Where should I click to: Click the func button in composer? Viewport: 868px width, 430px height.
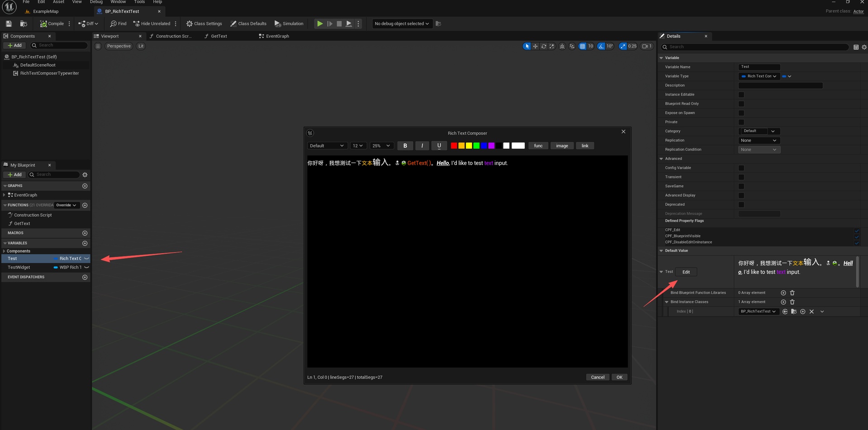click(x=538, y=146)
